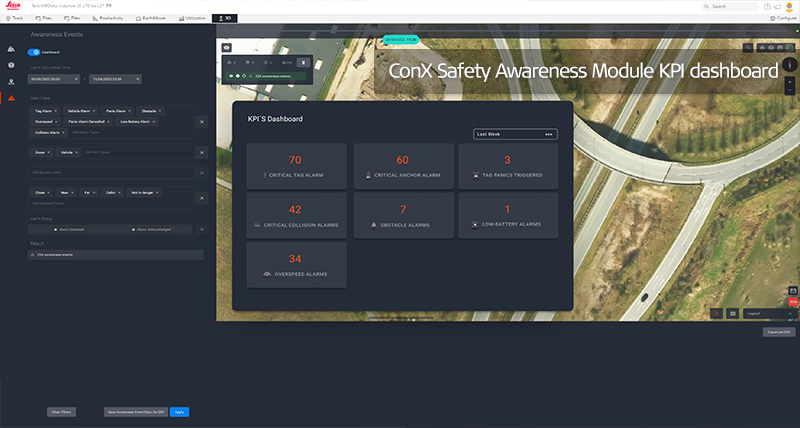Select the 3D tab

[224, 18]
